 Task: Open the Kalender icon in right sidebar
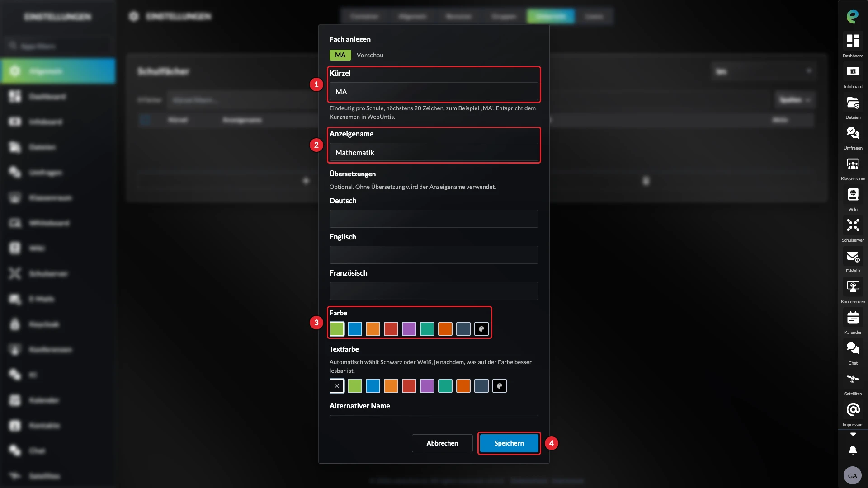coord(853,318)
